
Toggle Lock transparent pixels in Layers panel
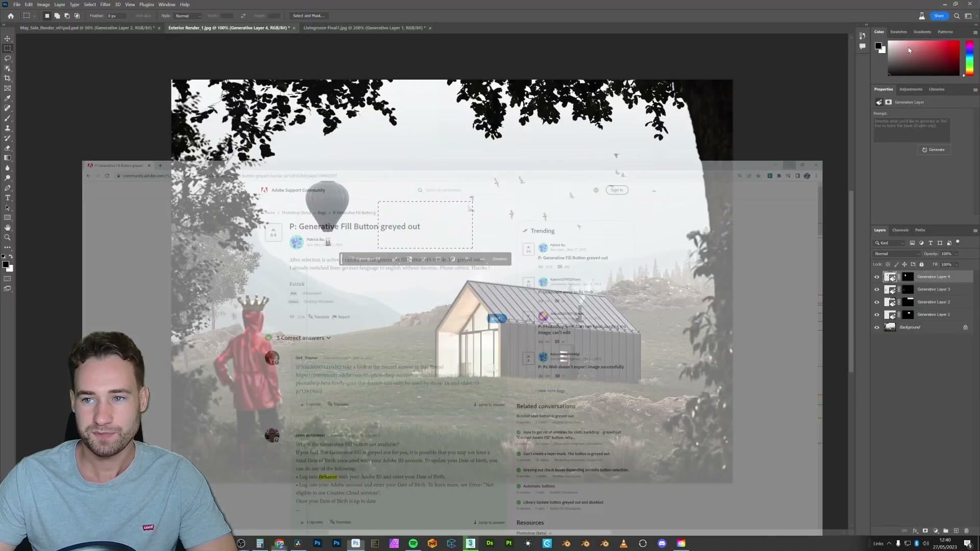pyautogui.click(x=888, y=264)
